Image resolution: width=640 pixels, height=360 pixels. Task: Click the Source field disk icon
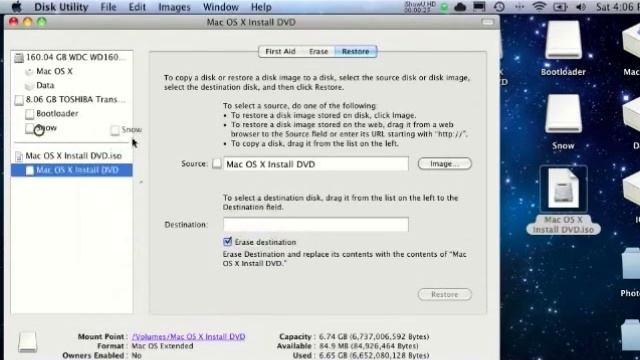tap(217, 164)
